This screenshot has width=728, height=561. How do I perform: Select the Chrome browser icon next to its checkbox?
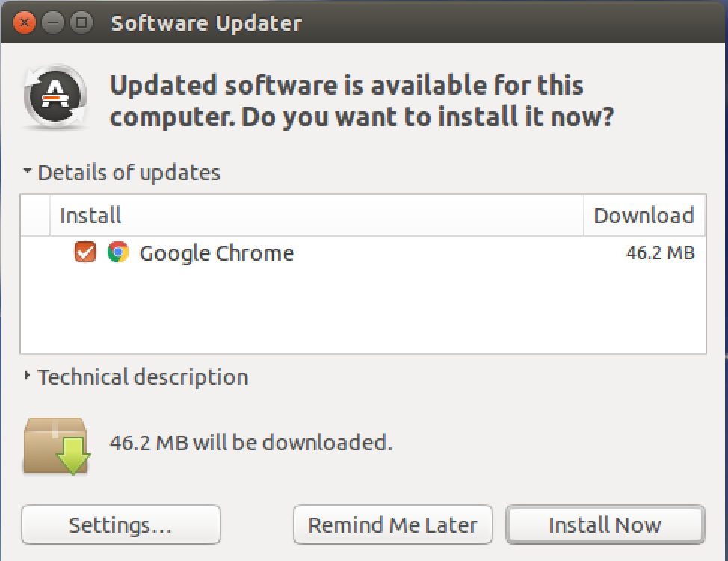click(x=120, y=252)
